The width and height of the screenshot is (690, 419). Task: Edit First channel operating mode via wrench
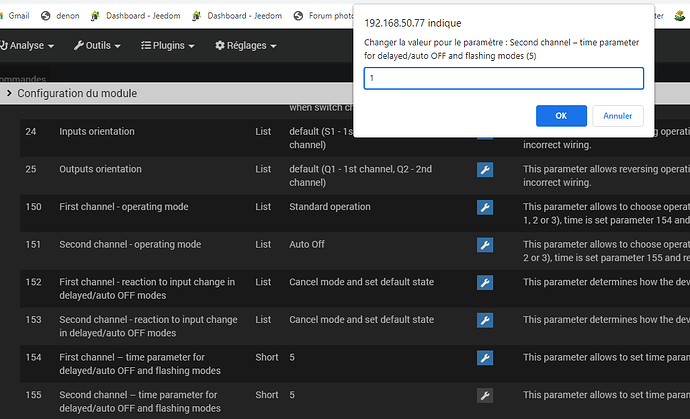[x=484, y=207]
